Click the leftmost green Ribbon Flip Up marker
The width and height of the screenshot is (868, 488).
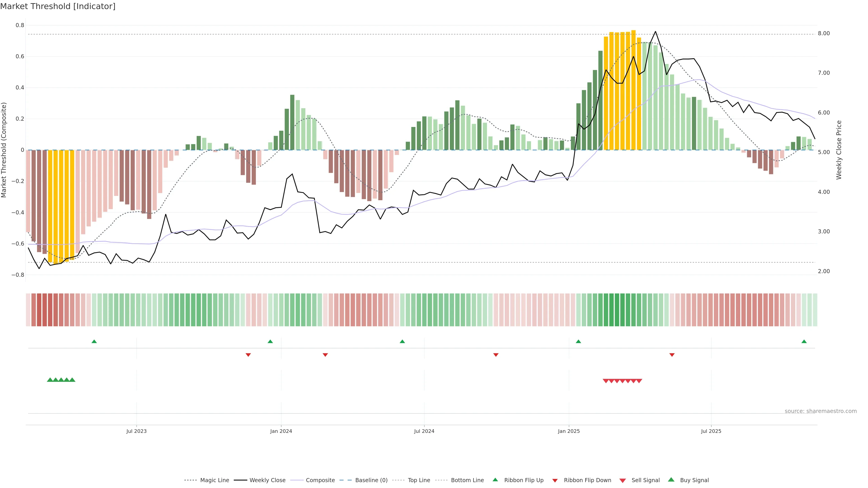pyautogui.click(x=94, y=342)
